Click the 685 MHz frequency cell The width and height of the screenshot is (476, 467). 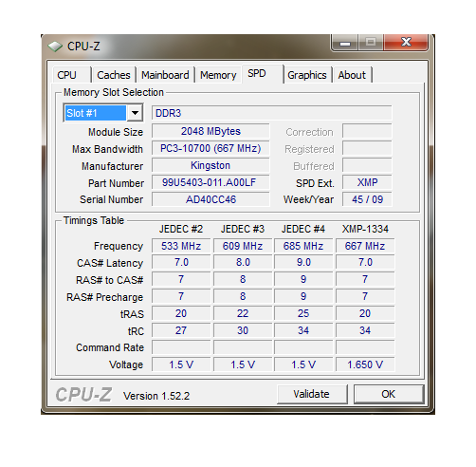pyautogui.click(x=303, y=246)
